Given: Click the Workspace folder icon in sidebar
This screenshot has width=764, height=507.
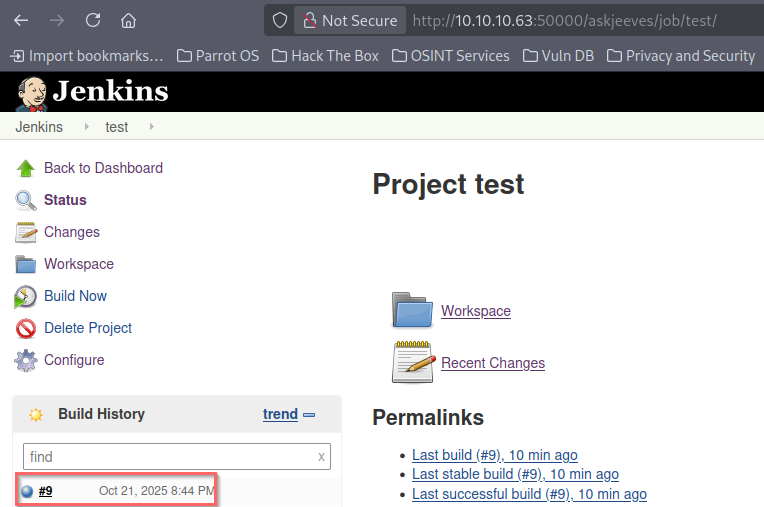Looking at the screenshot, I should pos(26,264).
